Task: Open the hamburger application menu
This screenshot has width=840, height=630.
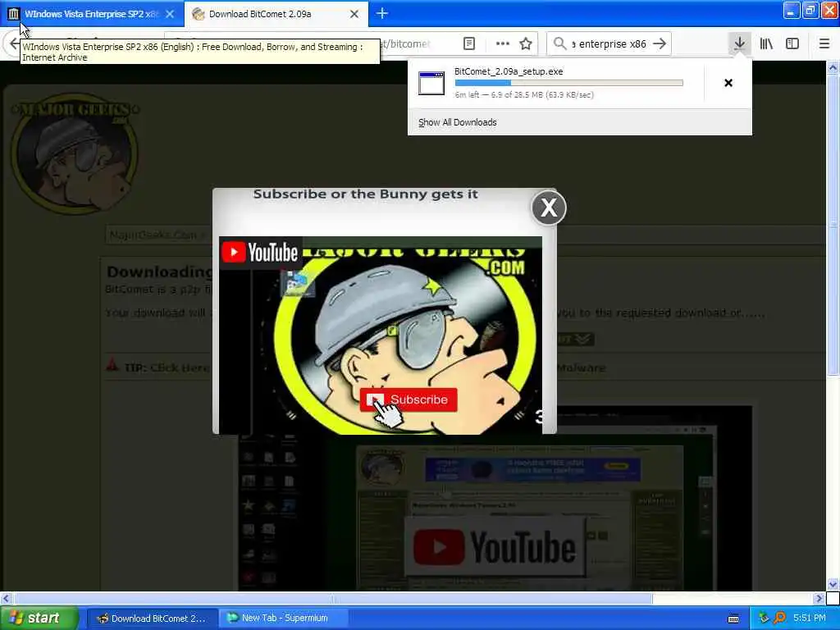Action: [824, 43]
